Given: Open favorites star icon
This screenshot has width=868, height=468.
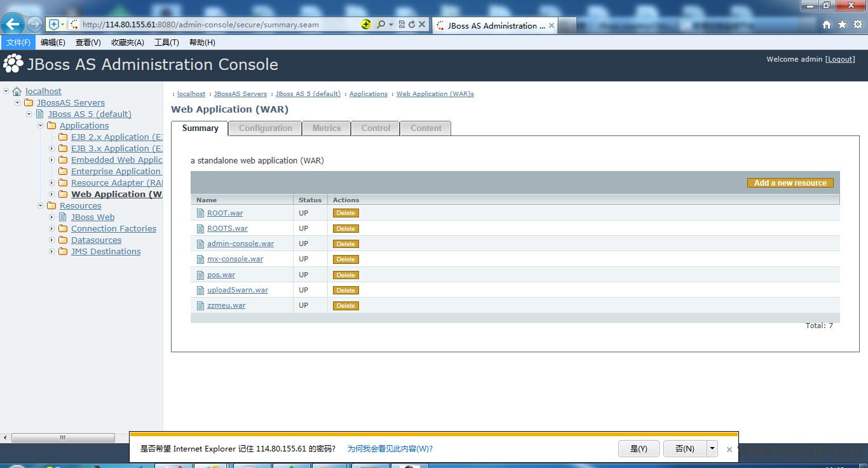Looking at the screenshot, I should pos(842,24).
